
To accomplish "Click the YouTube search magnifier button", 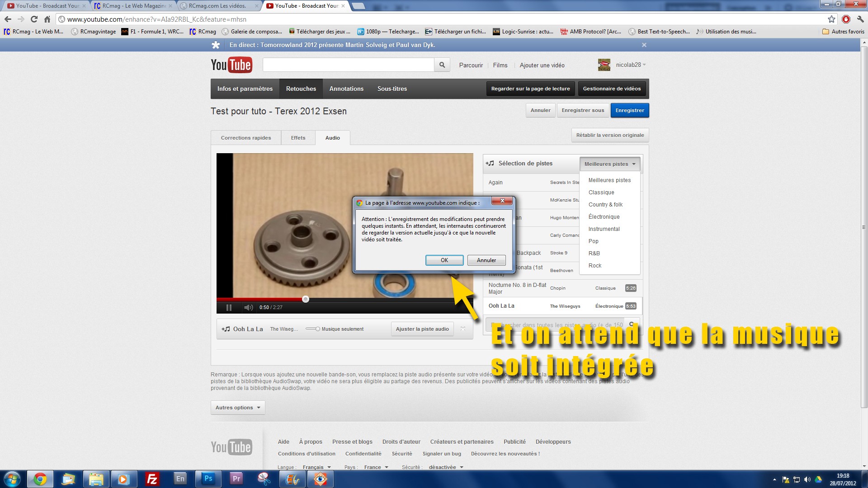I will (x=442, y=65).
